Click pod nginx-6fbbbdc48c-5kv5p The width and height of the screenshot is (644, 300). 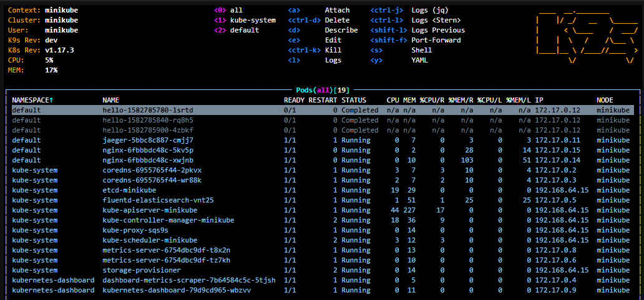pyautogui.click(x=320, y=150)
